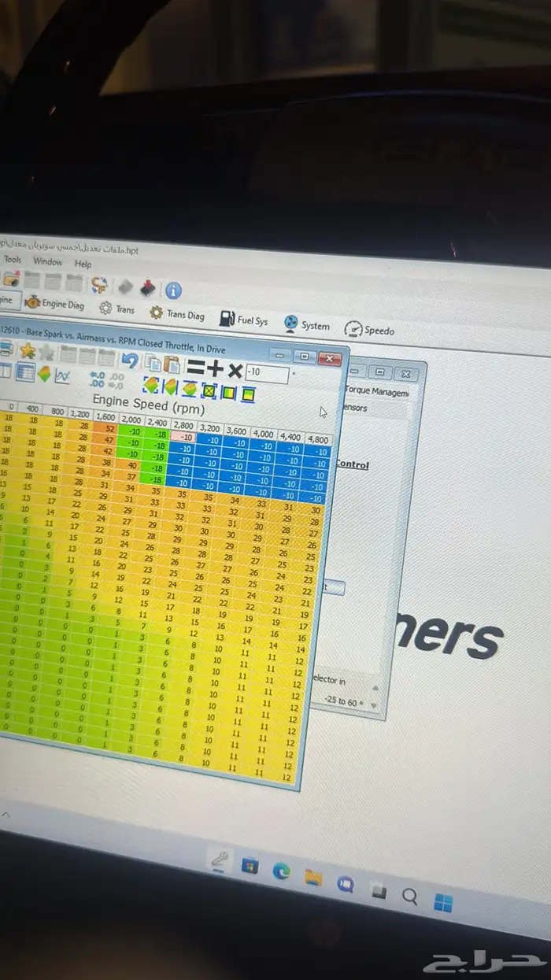Switch to the Speedo tab
This screenshot has height=980, width=551.
[x=369, y=330]
